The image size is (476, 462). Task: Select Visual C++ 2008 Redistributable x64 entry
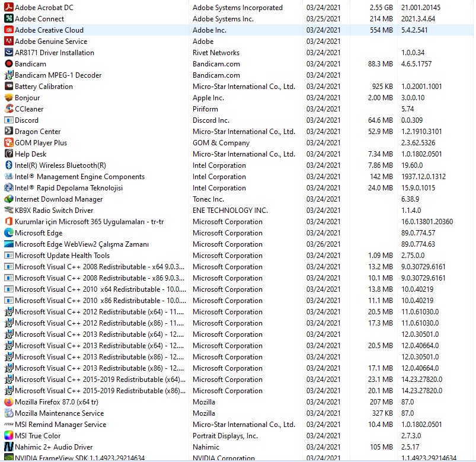tap(100, 267)
